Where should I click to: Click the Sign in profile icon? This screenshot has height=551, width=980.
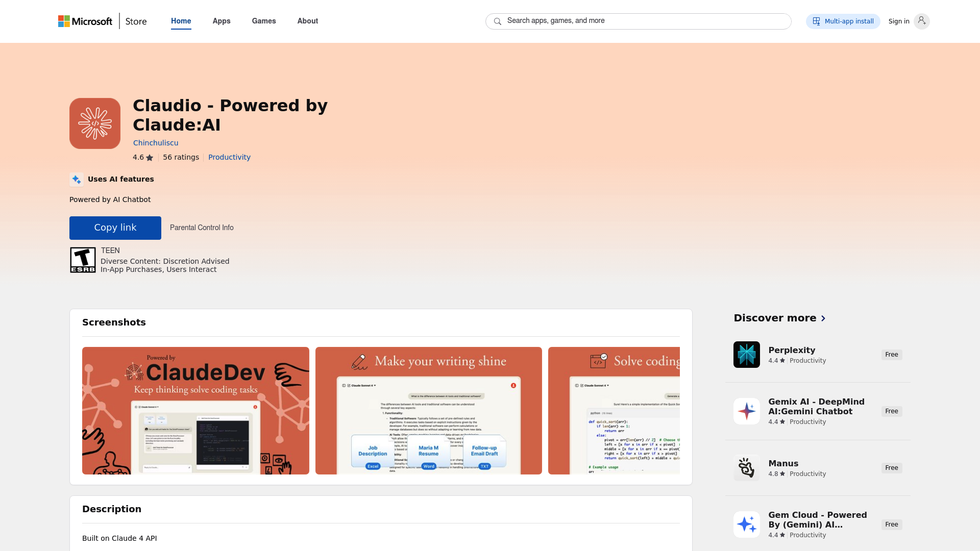pos(921,21)
